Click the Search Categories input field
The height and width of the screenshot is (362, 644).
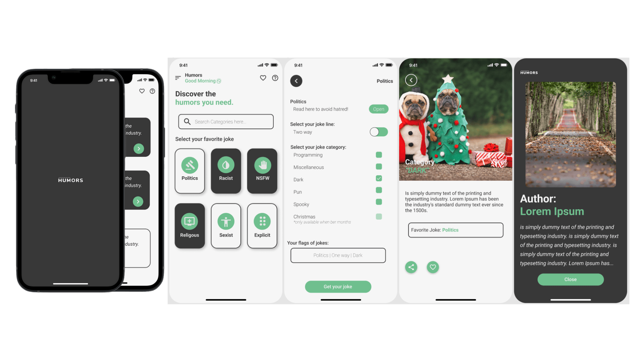[226, 122]
